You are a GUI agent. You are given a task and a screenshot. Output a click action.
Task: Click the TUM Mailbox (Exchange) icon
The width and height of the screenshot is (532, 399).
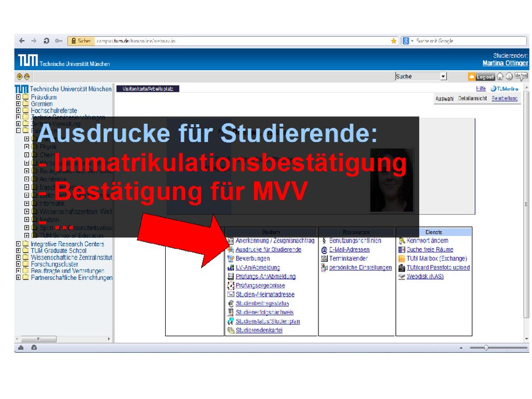point(402,259)
